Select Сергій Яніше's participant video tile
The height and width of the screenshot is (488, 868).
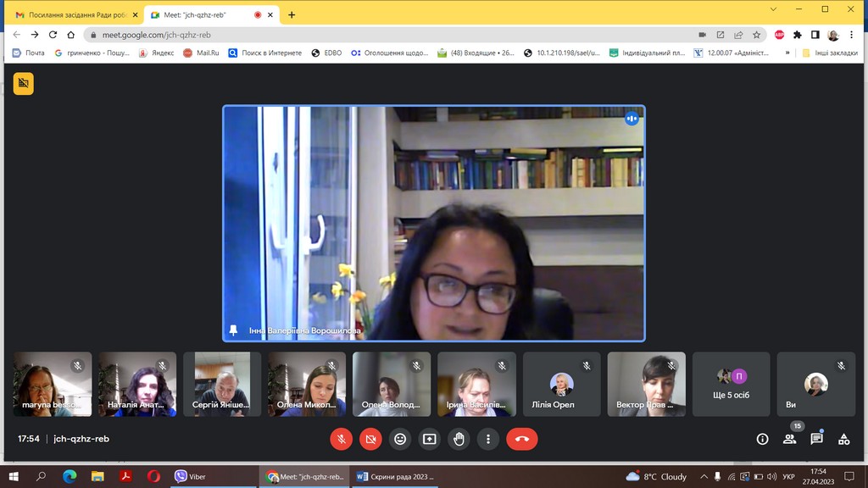pyautogui.click(x=222, y=384)
